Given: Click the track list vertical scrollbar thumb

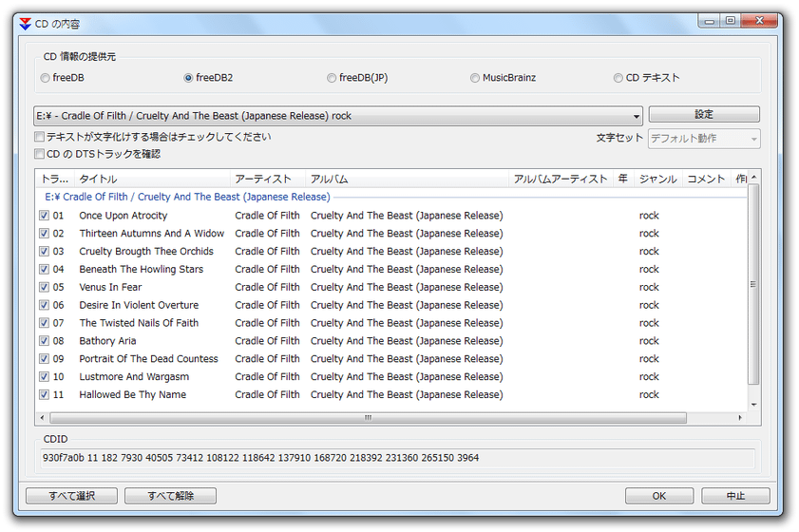Looking at the screenshot, I should click(753, 284).
